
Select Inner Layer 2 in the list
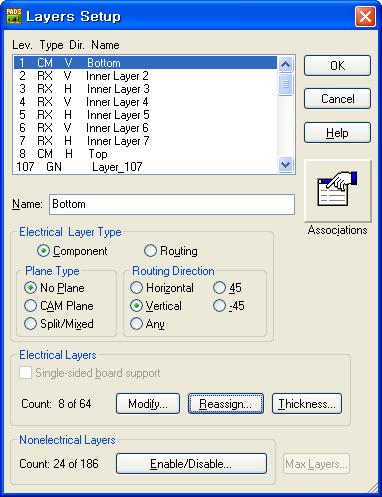[x=145, y=76]
